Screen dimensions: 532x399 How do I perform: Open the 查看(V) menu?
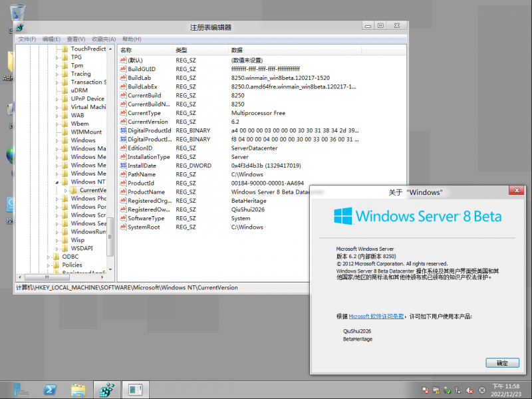point(76,39)
